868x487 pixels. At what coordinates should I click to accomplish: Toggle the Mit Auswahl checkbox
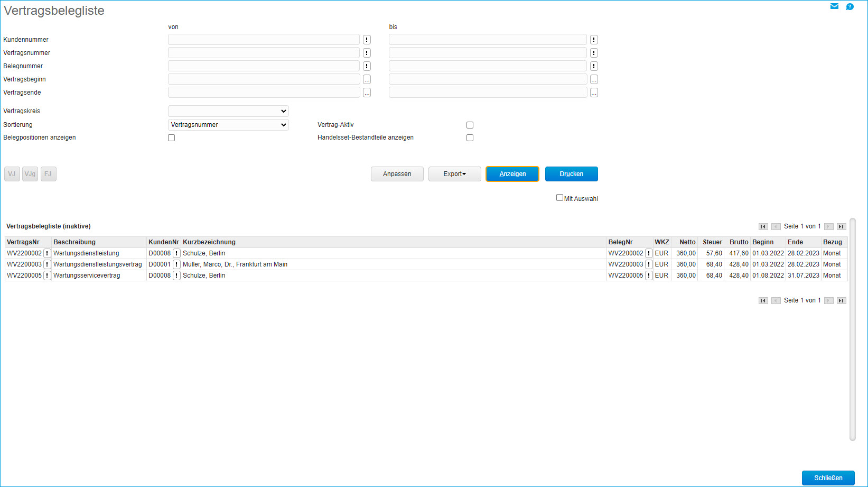pyautogui.click(x=559, y=198)
